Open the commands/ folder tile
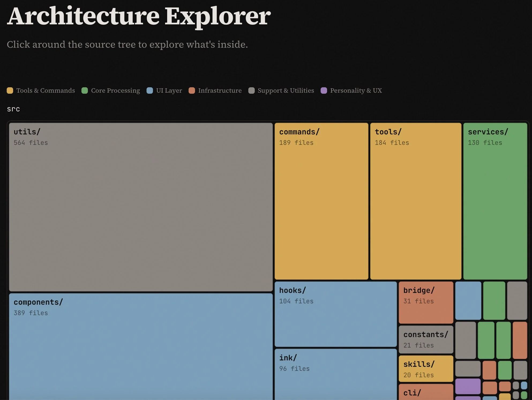The width and height of the screenshot is (532, 400). [321, 201]
